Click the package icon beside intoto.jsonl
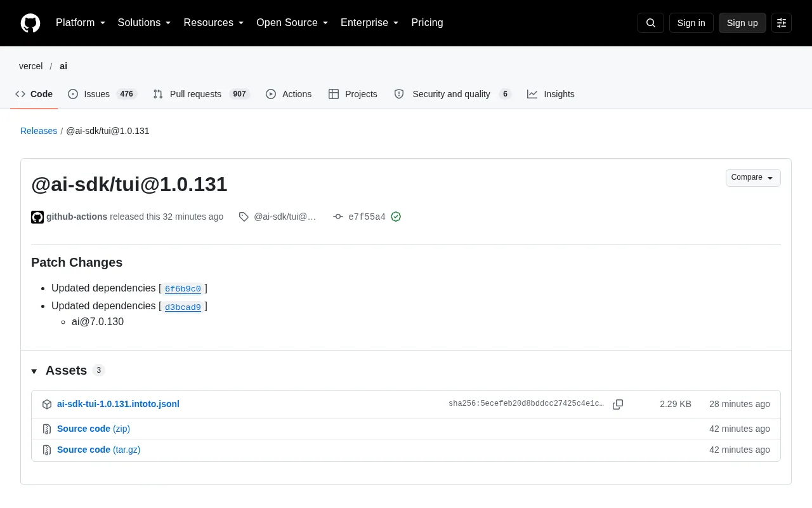812x508 pixels. coord(47,404)
